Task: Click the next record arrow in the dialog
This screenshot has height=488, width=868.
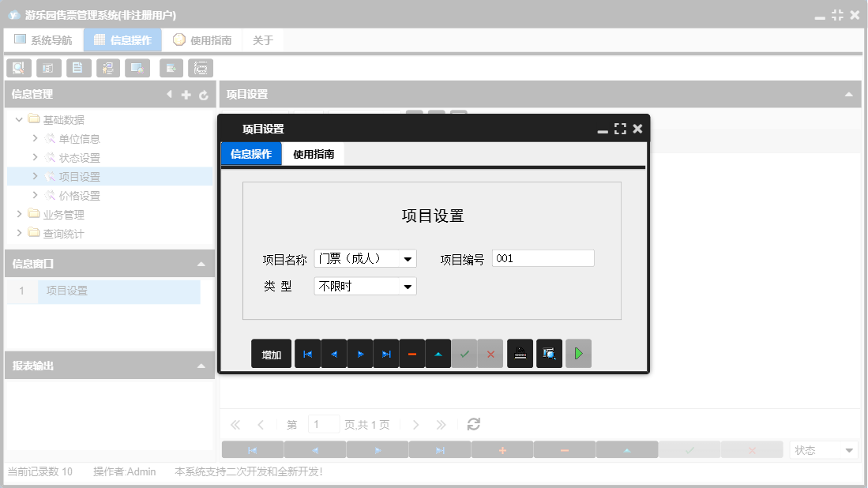Action: pyautogui.click(x=359, y=354)
